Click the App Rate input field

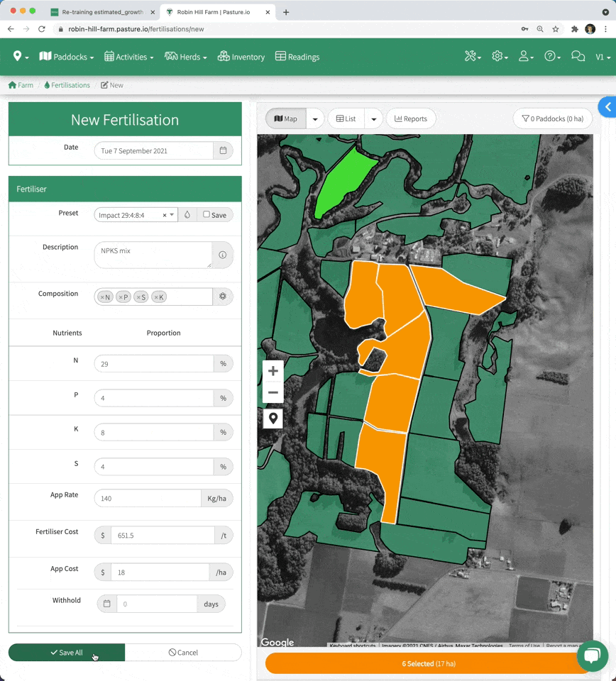pyautogui.click(x=148, y=498)
